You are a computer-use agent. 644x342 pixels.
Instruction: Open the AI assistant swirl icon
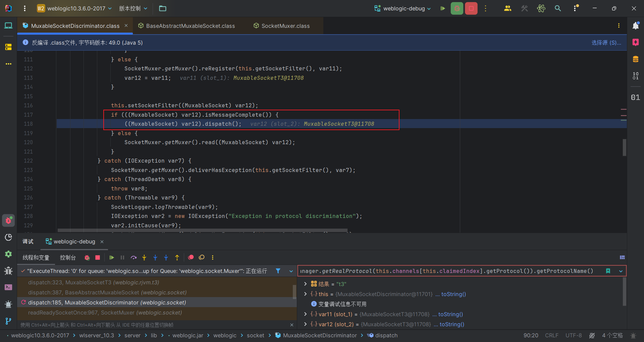pyautogui.click(x=541, y=8)
